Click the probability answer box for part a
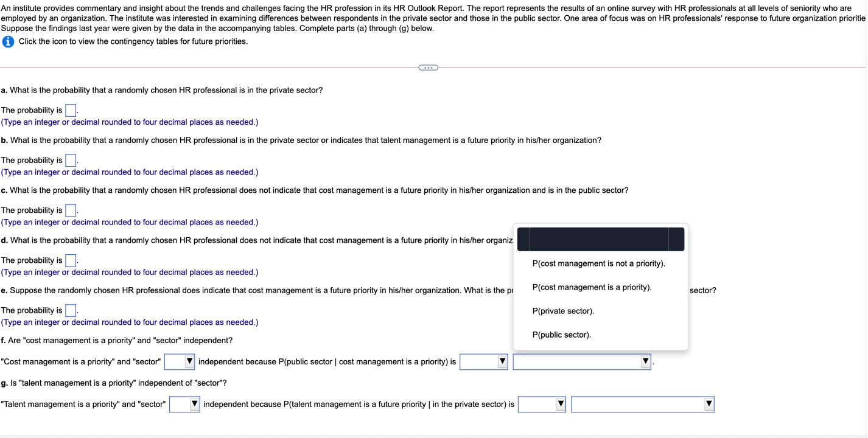 tap(70, 109)
